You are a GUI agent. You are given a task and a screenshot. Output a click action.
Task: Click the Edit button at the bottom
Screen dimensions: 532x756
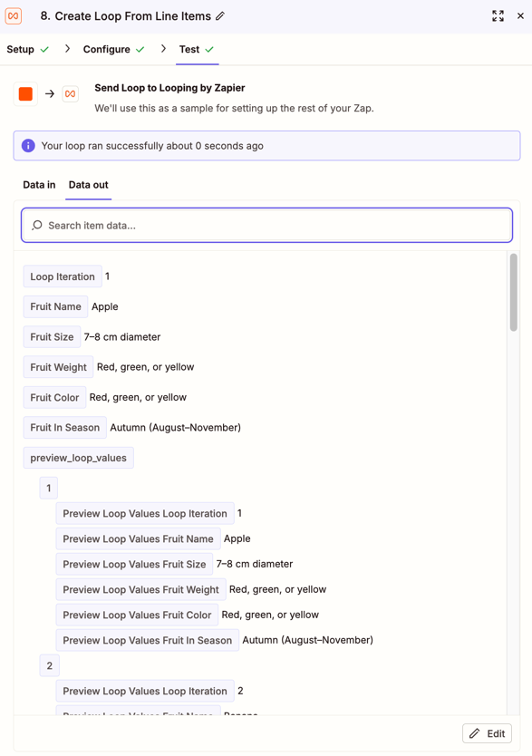click(x=488, y=733)
